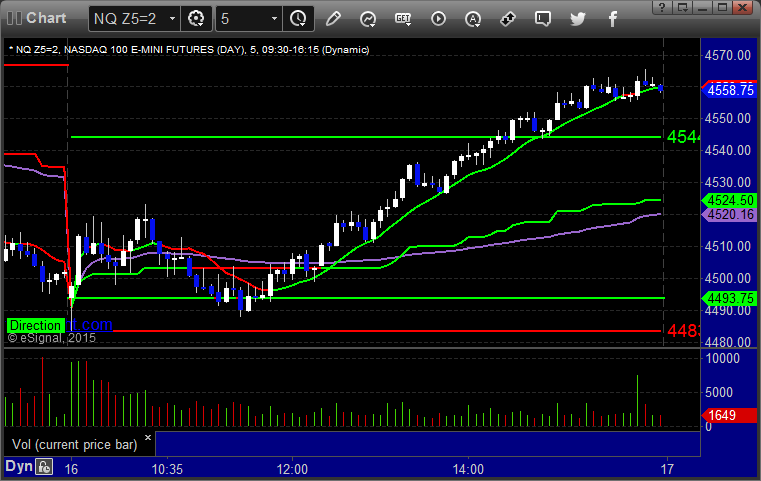
Task: Click the purple 4520.16 price tag
Action: 729,214
